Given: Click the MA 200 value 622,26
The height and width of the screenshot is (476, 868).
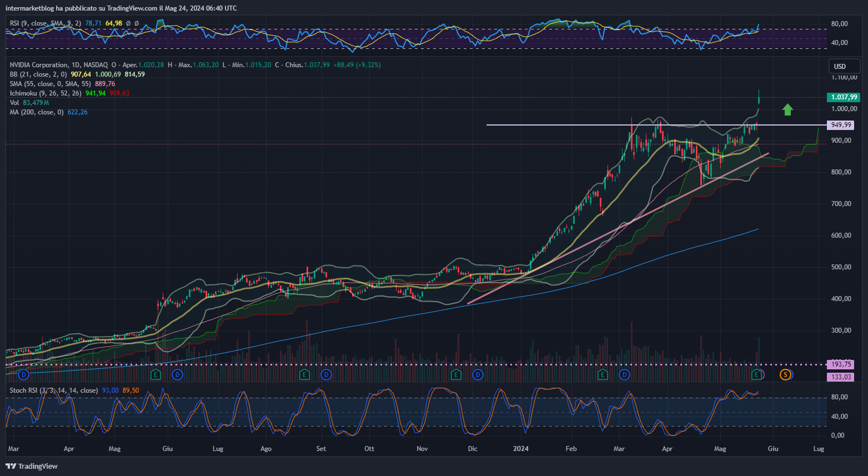Looking at the screenshot, I should (x=78, y=112).
